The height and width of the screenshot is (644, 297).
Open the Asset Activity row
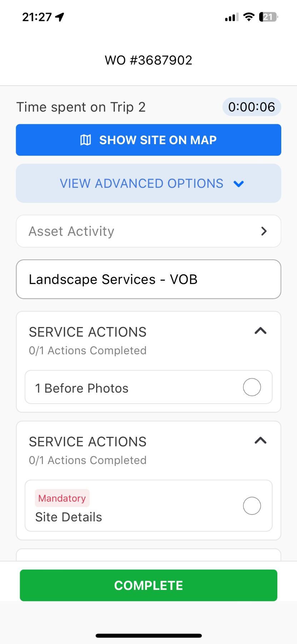click(x=149, y=231)
